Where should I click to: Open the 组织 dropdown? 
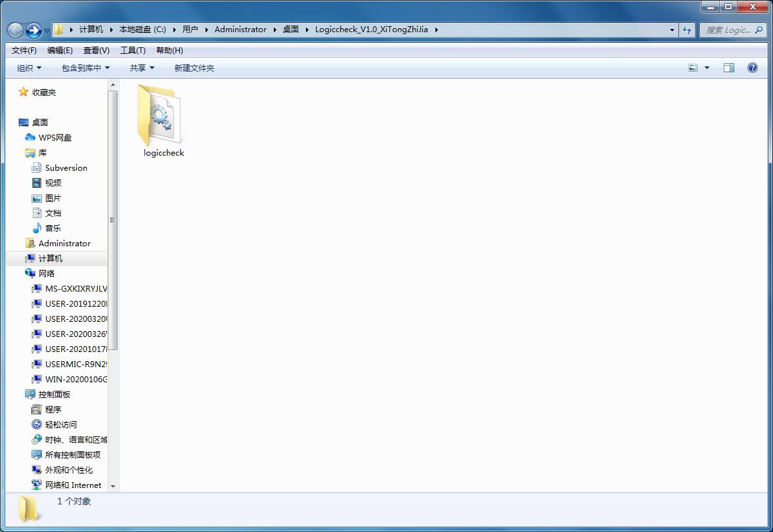29,68
